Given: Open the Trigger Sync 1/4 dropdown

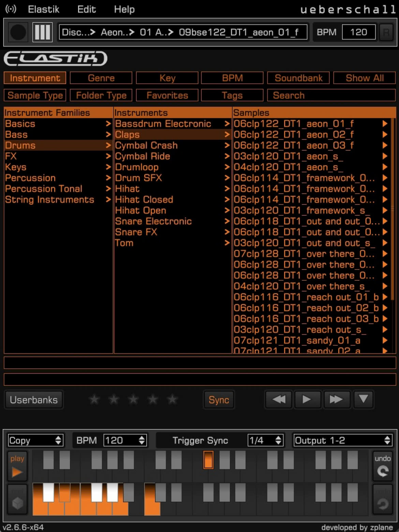Looking at the screenshot, I should (x=266, y=440).
